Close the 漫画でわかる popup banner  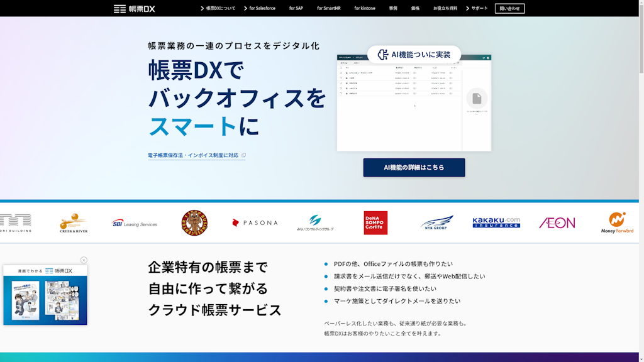84,260
